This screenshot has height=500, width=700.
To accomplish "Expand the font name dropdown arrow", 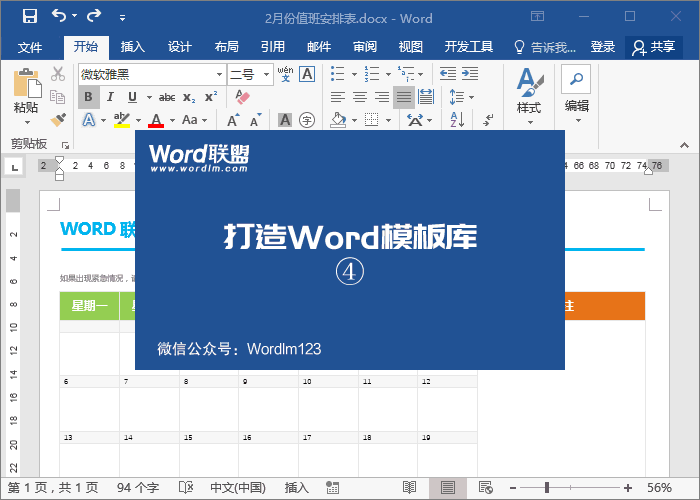I will (x=219, y=74).
